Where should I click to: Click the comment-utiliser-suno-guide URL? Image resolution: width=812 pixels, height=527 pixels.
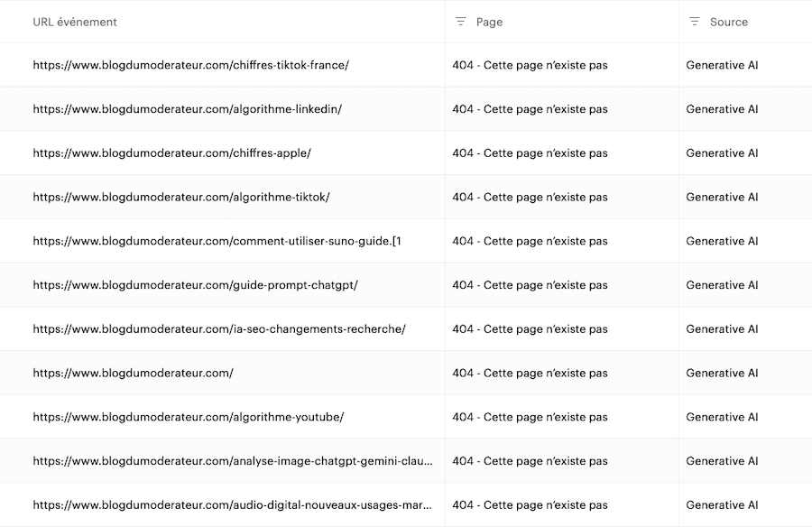tap(217, 241)
